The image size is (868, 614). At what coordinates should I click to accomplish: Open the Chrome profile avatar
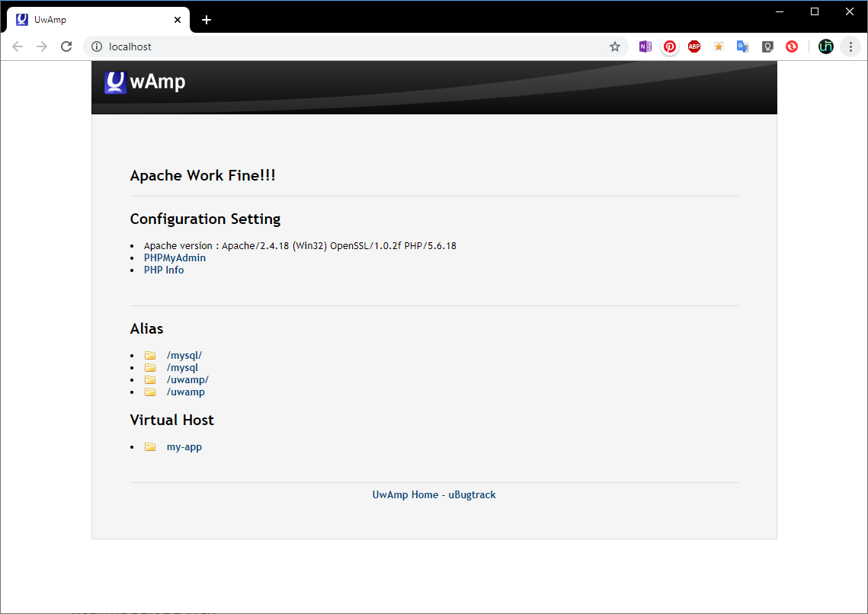(826, 46)
